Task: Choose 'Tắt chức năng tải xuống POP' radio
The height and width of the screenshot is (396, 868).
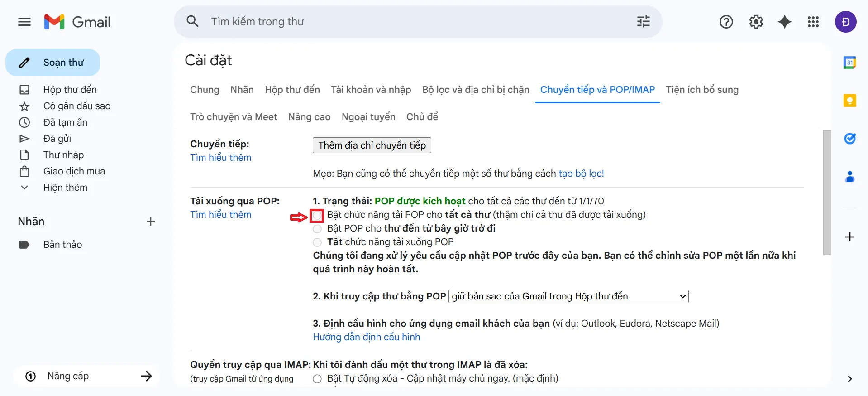Action: [x=317, y=242]
